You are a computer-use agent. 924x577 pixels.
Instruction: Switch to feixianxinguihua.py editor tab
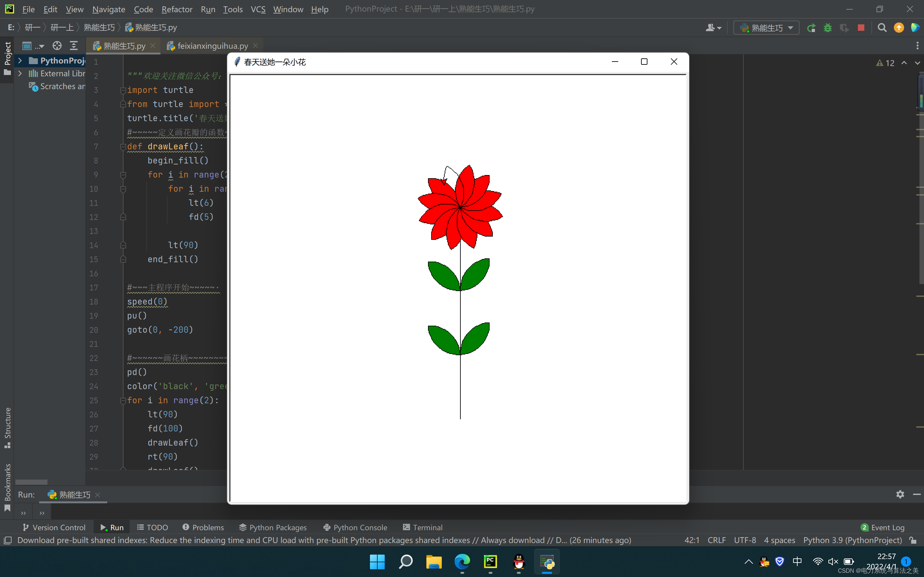[212, 46]
